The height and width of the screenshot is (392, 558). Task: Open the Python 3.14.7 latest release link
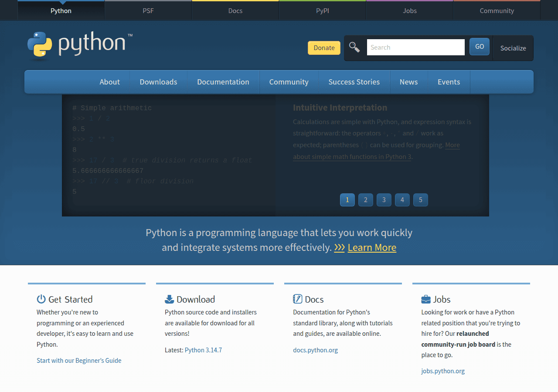point(203,350)
